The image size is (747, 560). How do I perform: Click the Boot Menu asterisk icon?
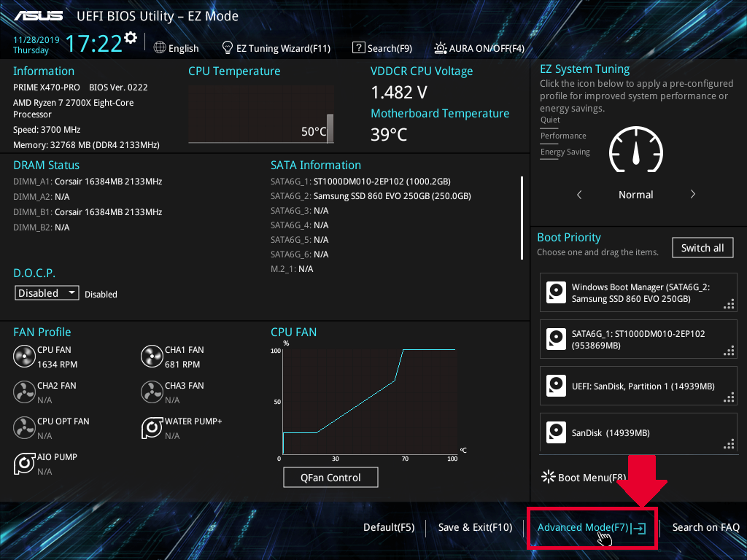pos(549,477)
